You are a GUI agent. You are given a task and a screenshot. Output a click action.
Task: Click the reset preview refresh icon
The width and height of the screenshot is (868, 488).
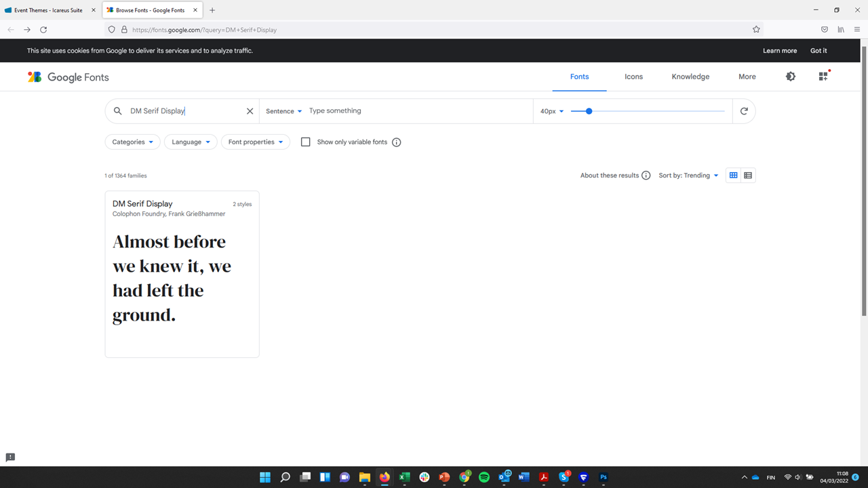pyautogui.click(x=744, y=111)
